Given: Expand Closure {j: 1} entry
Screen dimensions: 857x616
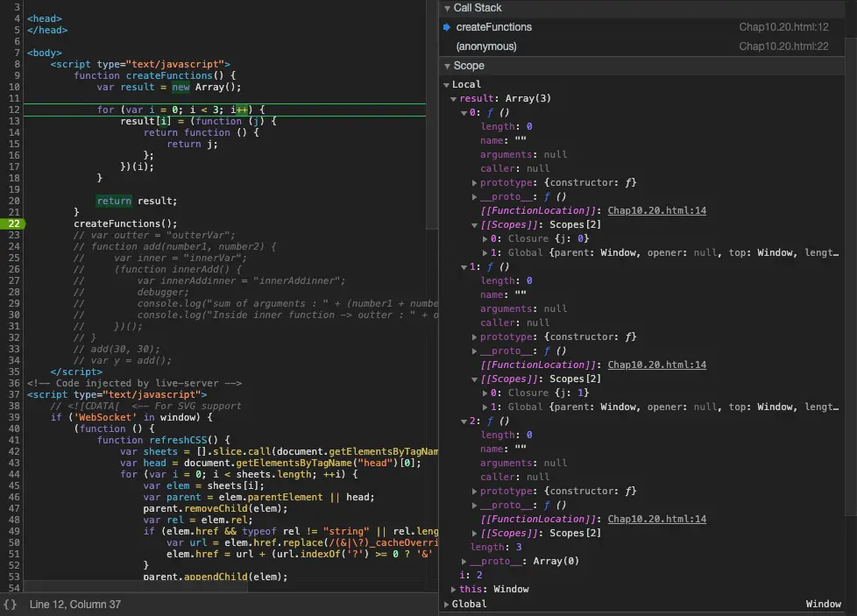Looking at the screenshot, I should 485,393.
